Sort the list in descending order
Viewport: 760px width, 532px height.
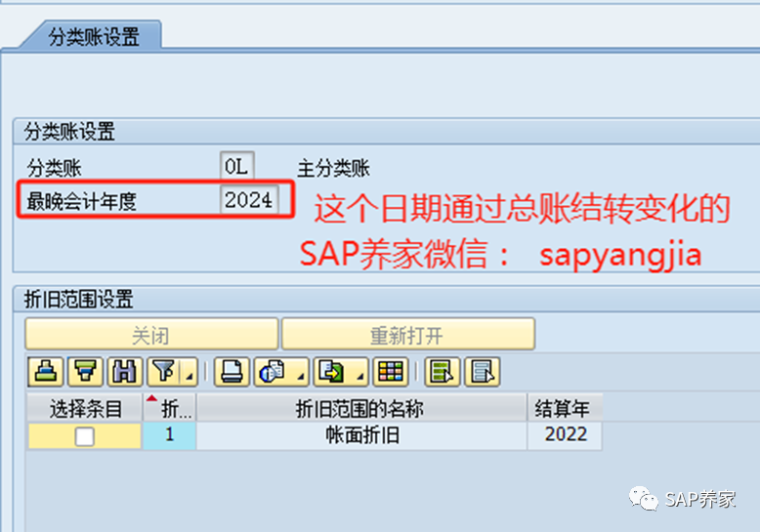[x=85, y=372]
